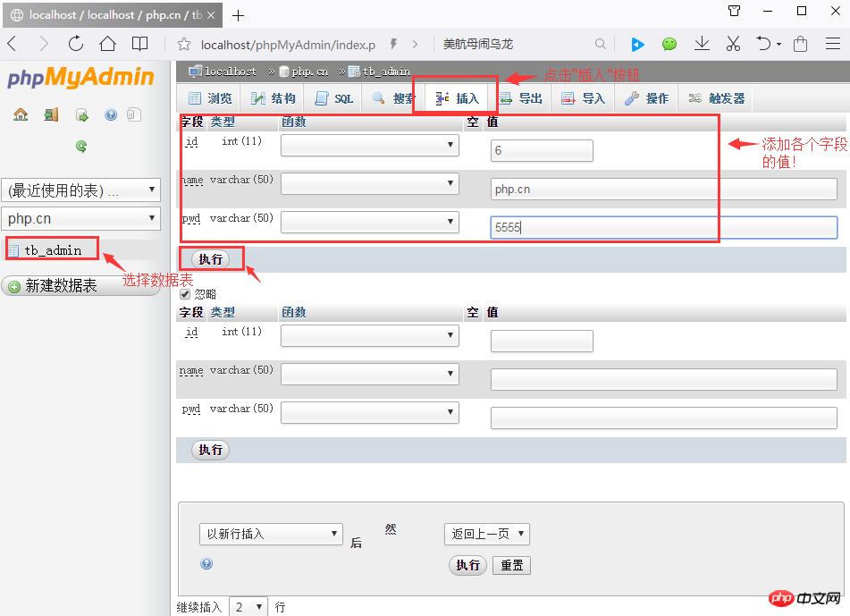Viewport: 850px width, 616px height.
Task: Click the 重置 button
Action: coord(512,565)
